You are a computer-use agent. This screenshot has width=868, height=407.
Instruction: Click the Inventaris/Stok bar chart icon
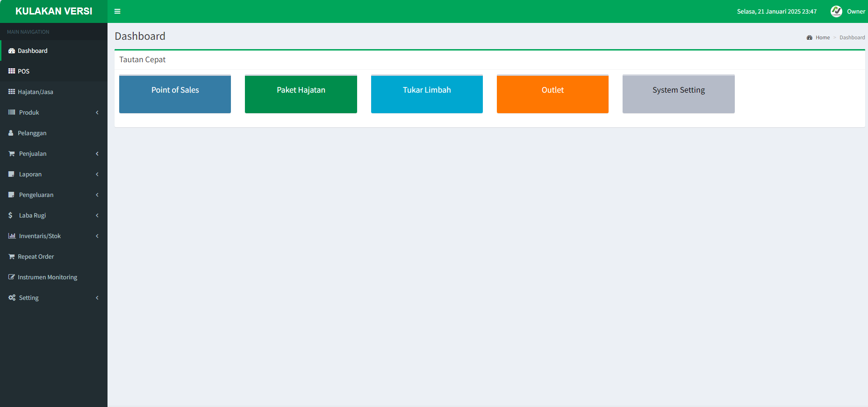12,236
